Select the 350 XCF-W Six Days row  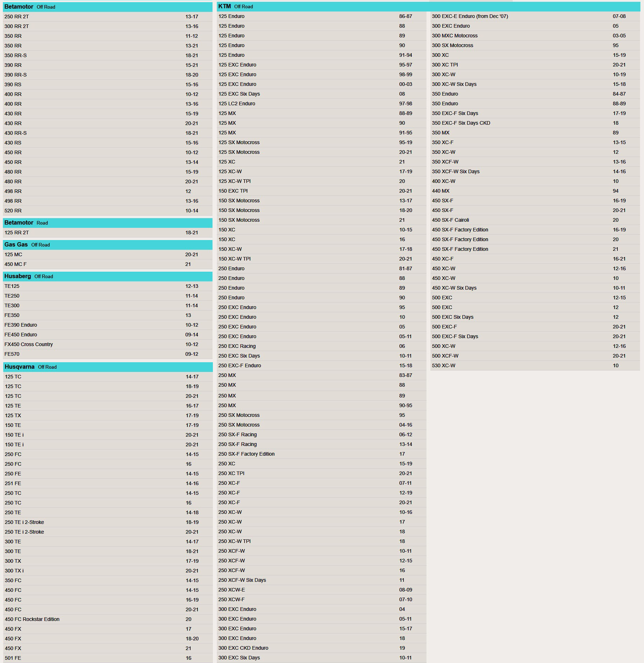click(535, 171)
